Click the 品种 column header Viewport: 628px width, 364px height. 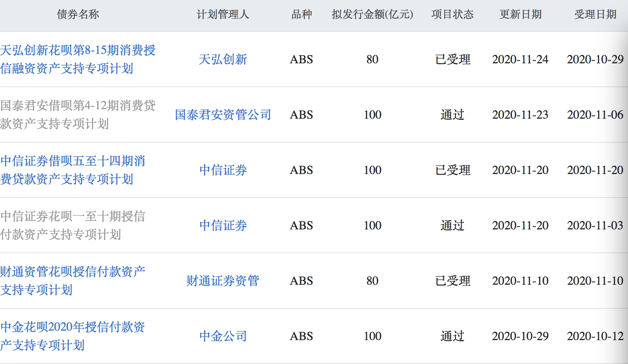tap(301, 14)
